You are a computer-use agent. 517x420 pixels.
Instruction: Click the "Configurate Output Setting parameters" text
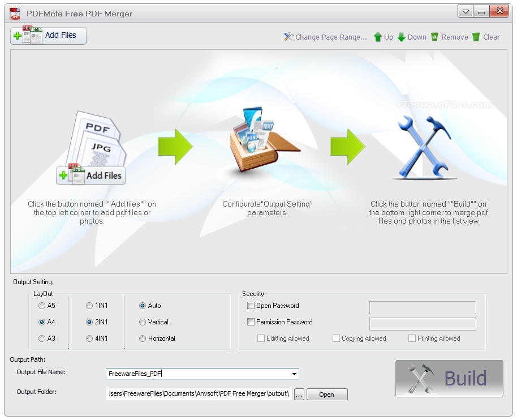point(268,208)
